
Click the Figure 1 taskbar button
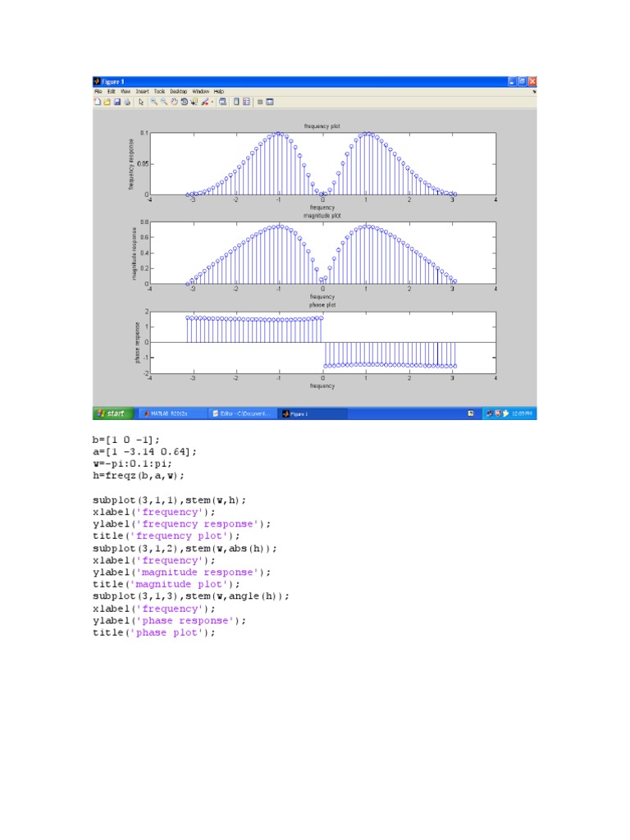point(313,413)
